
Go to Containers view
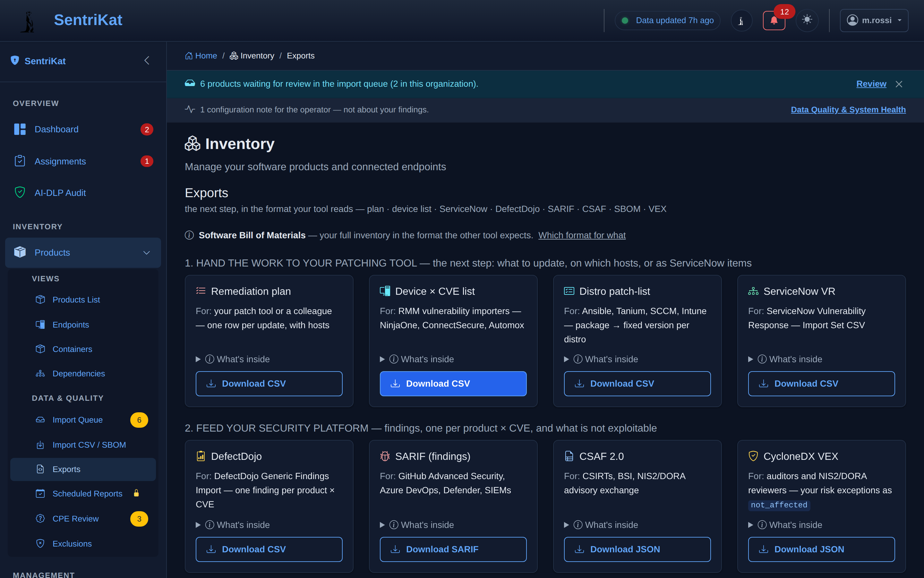pyautogui.click(x=83, y=349)
